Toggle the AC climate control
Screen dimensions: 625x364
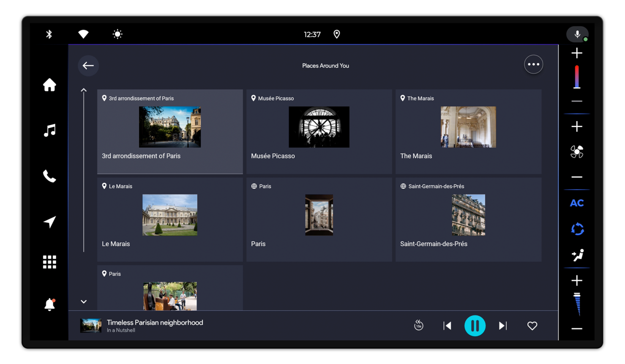coord(577,203)
